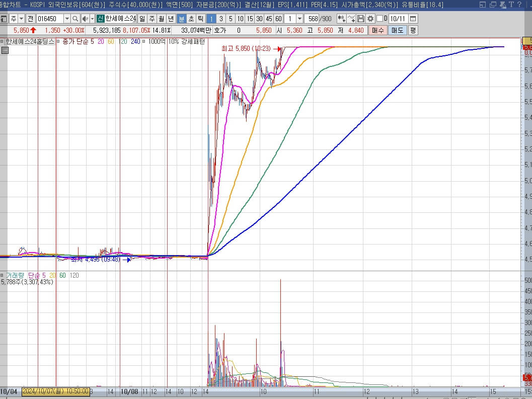Viewport: 532px width, 399px height.
Task: Click the bar count 568 input field
Action: 312,18
